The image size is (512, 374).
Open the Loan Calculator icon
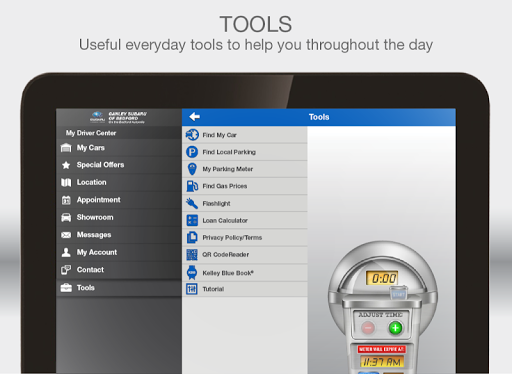(x=192, y=220)
